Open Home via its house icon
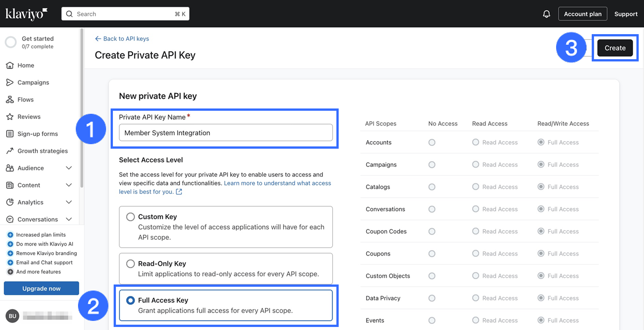 coord(10,65)
